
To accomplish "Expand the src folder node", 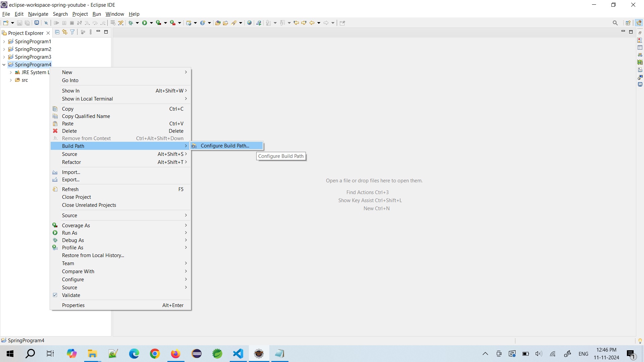I will [x=11, y=80].
